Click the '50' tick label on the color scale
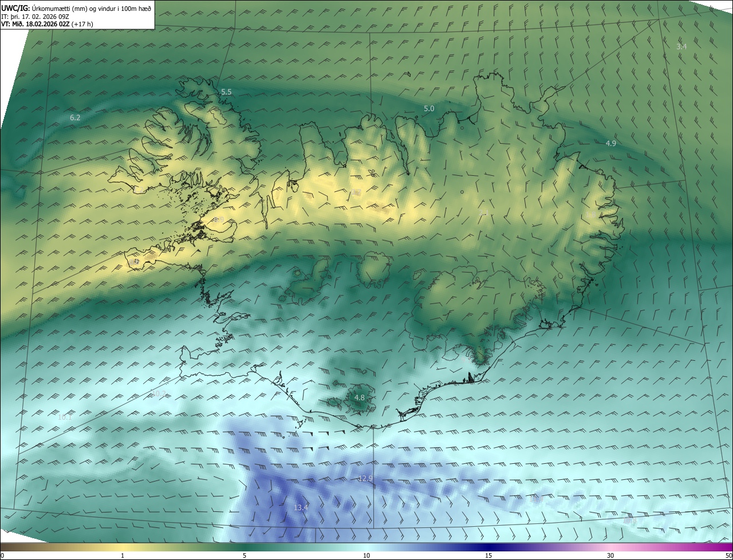Viewport: 733px width, 560px height. coord(728,555)
